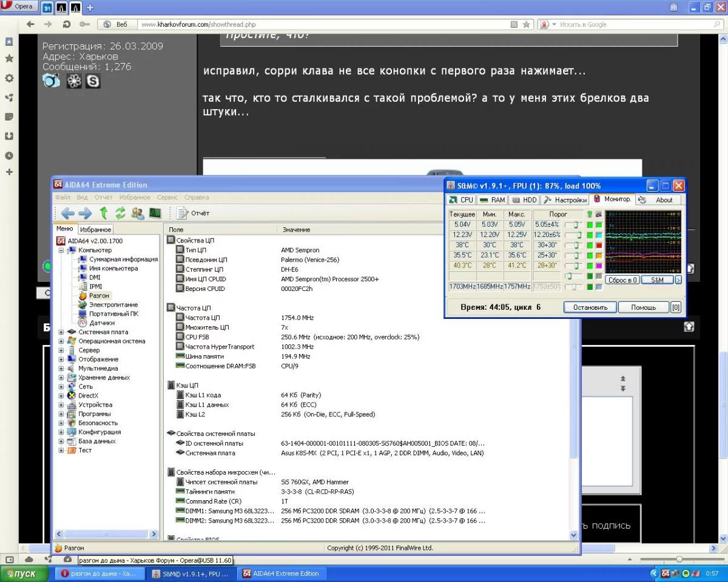Click the Помощь button in S&M
This screenshot has height=582, width=728.
coord(644,307)
